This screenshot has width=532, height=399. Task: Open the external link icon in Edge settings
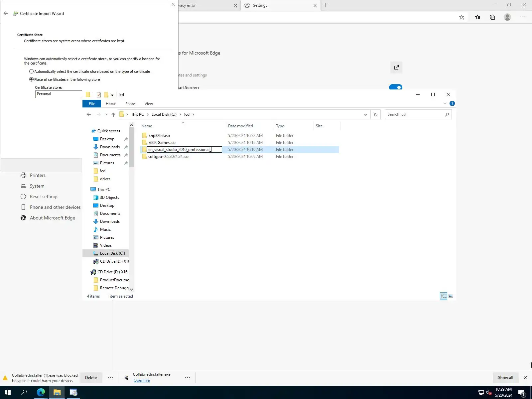(x=396, y=67)
